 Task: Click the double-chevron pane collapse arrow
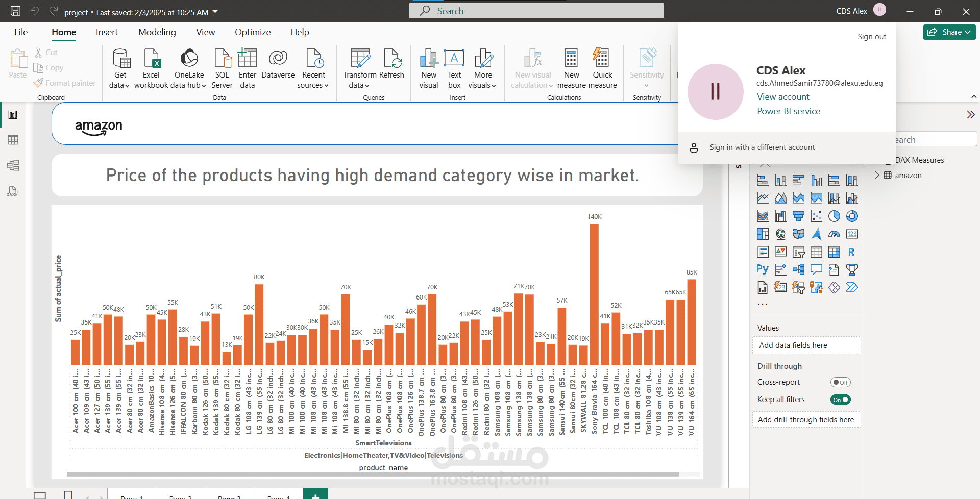point(971,115)
